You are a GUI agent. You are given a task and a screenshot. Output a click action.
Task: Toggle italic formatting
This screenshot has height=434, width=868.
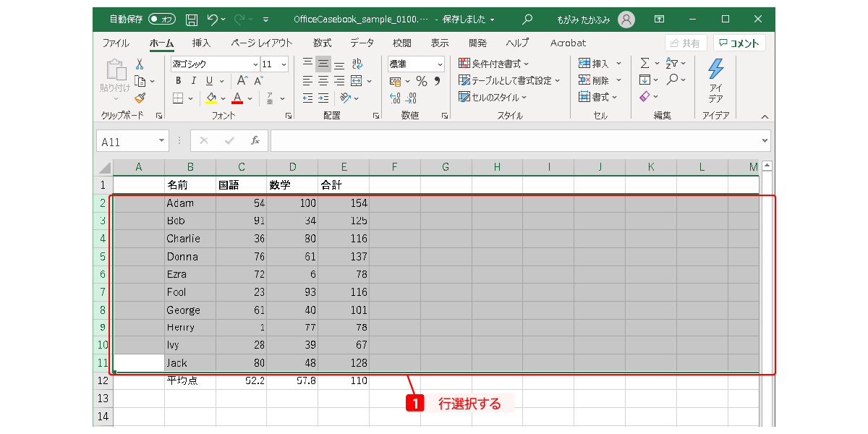[193, 81]
